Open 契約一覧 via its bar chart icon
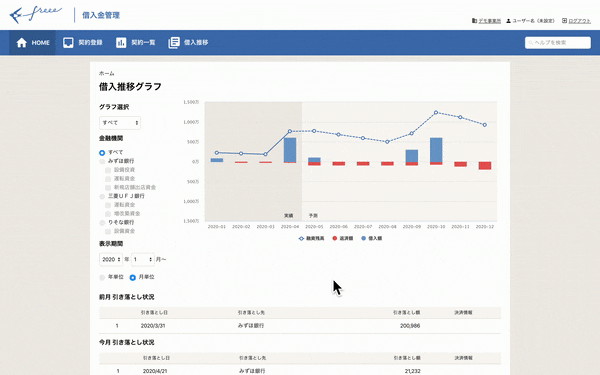Viewport: 600px width, 375px height. point(121,42)
